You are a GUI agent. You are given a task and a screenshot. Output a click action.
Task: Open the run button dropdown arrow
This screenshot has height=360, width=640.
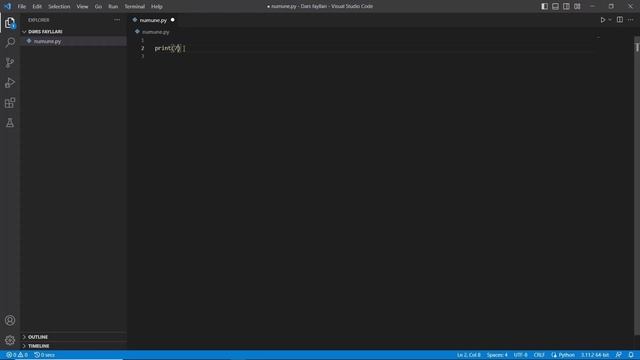pyautogui.click(x=610, y=20)
